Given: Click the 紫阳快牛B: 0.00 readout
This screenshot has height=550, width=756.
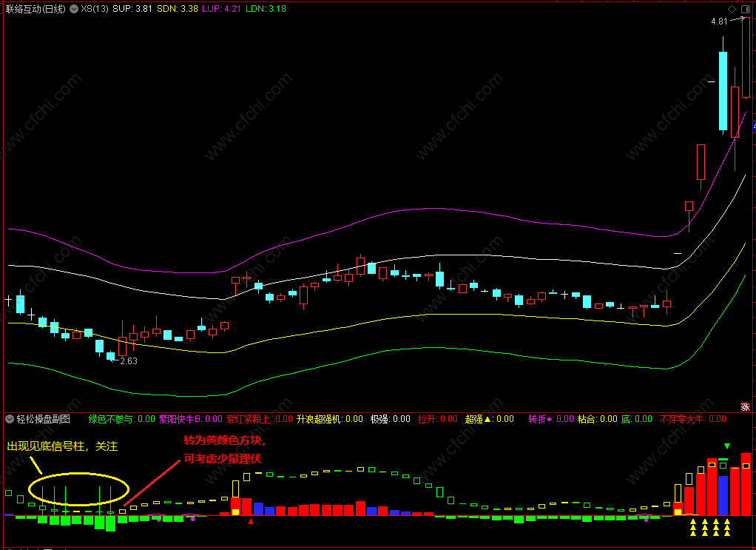Looking at the screenshot, I should (x=191, y=419).
